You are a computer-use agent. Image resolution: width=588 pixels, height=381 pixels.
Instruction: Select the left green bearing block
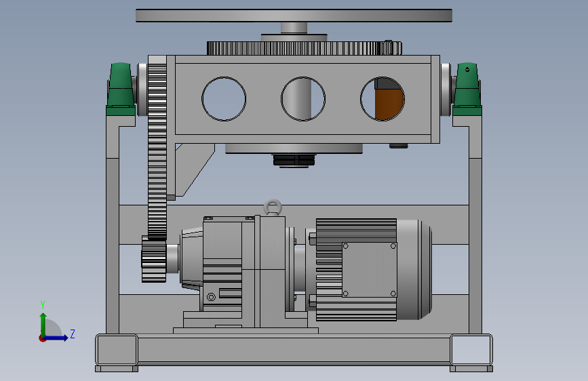click(120, 89)
